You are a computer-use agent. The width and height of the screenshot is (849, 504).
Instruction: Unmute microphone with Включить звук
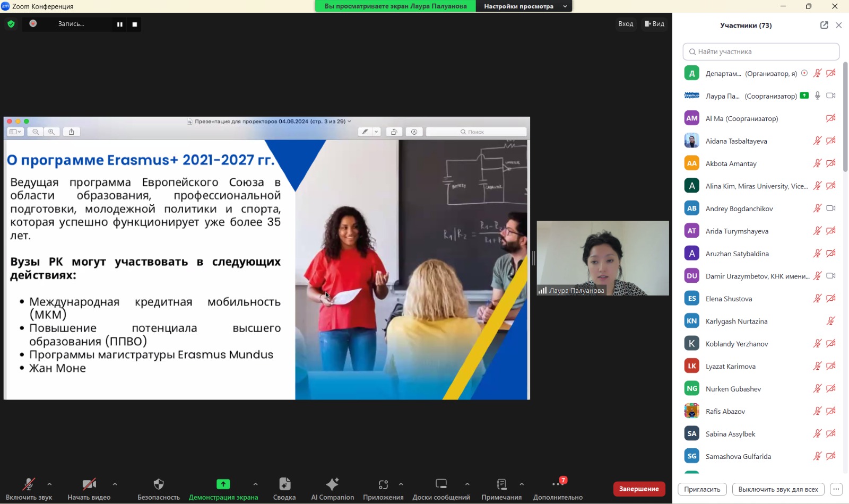(29, 489)
